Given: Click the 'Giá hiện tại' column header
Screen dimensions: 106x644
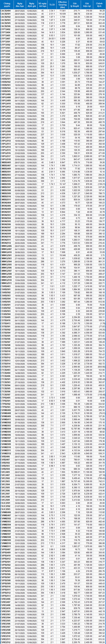Looking at the screenshot, I should point(87,5).
